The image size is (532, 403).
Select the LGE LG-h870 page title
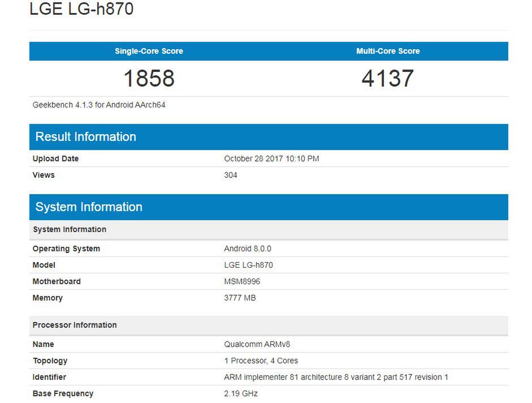click(81, 9)
